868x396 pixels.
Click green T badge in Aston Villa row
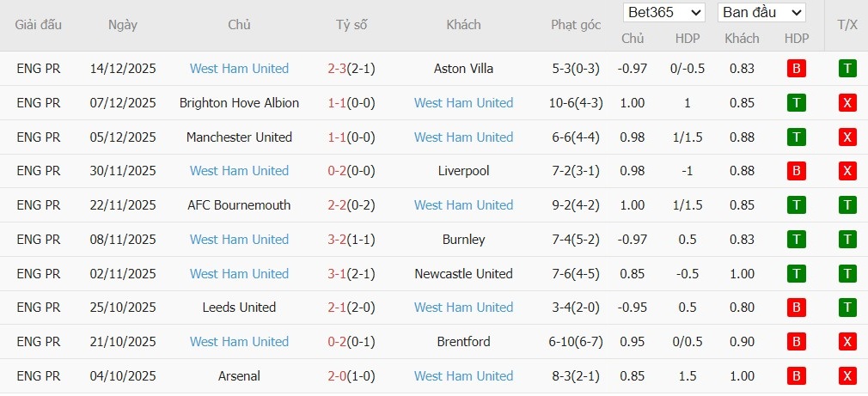tap(847, 69)
